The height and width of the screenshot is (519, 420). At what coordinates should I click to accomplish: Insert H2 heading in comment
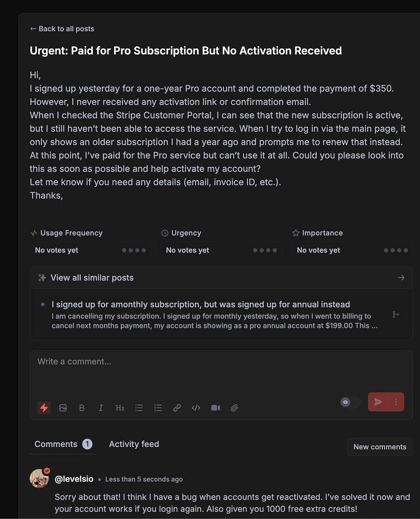coord(120,408)
